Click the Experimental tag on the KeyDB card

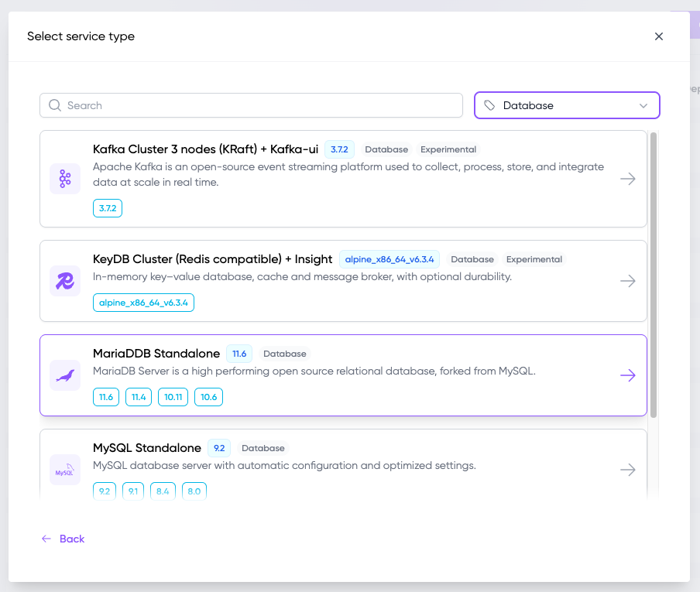534,260
